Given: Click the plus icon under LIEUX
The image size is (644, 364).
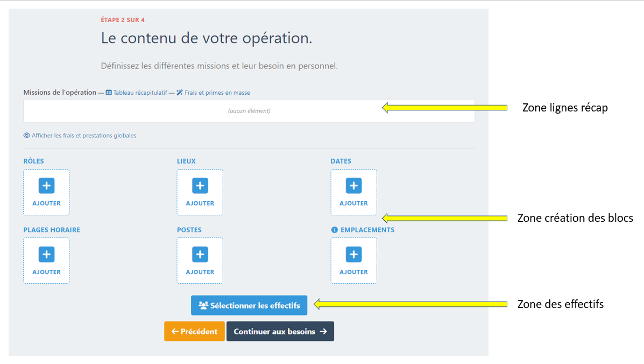Looking at the screenshot, I should (200, 186).
